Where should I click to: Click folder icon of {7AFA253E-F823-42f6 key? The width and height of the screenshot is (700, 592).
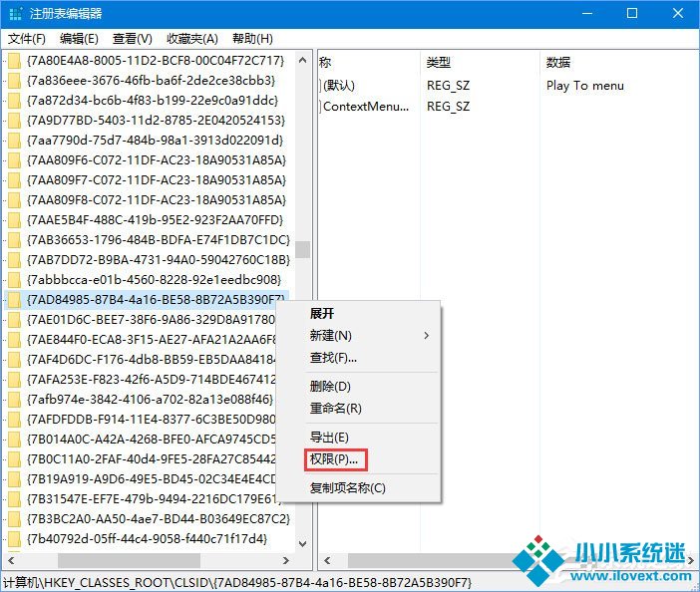click(x=14, y=380)
